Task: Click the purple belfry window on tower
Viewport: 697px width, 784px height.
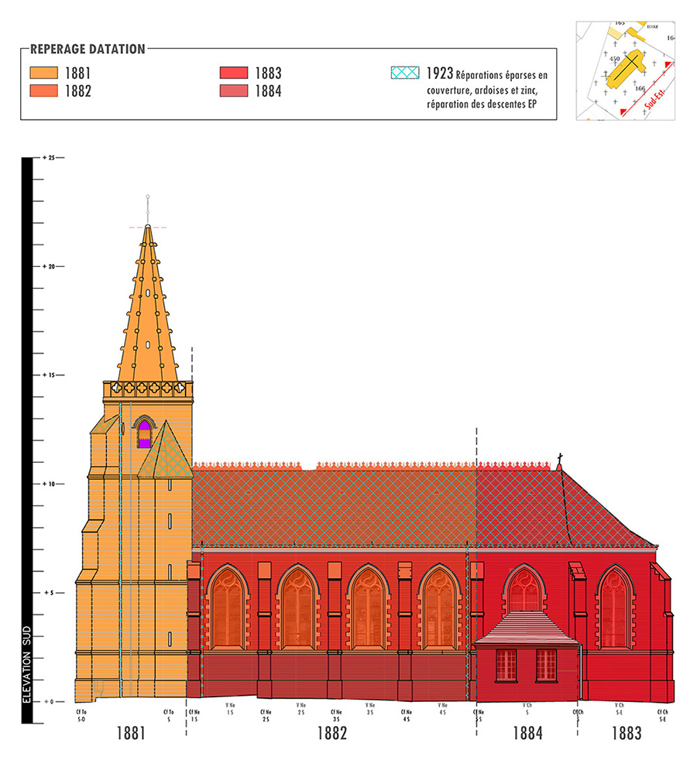Action: (x=143, y=435)
